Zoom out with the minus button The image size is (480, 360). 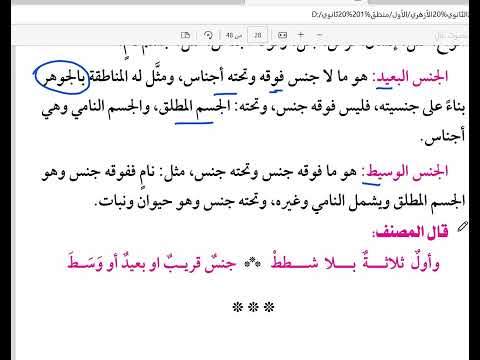319,35
